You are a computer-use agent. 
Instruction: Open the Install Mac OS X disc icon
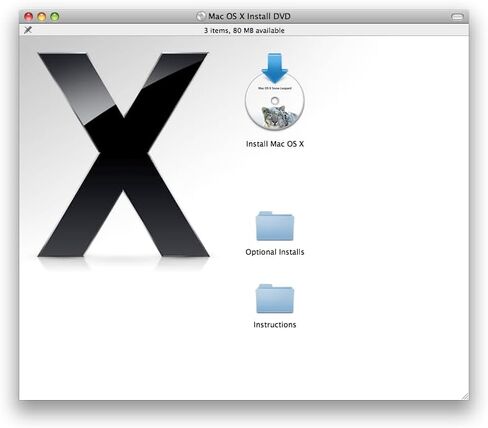click(275, 92)
